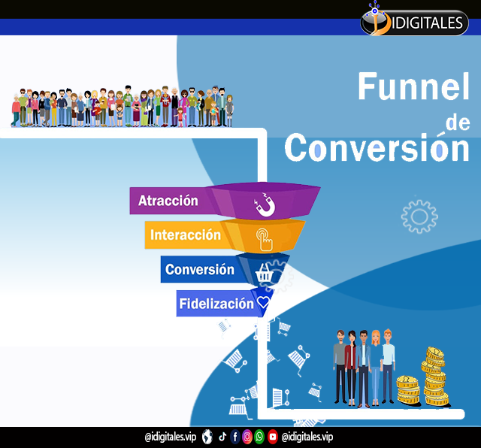Click the gear icon on the right side
This screenshot has height=448, width=481.
click(x=419, y=214)
